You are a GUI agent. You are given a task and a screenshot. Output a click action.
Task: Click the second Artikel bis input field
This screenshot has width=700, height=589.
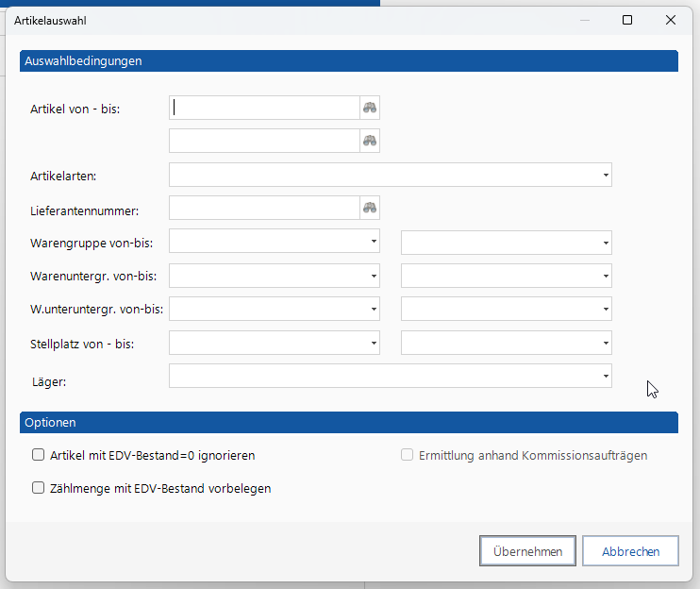264,141
